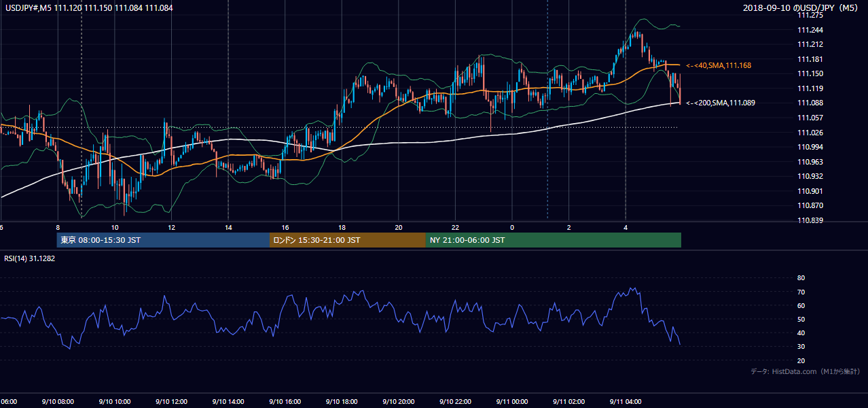
Task: Click price axis value 110.839
Action: click(810, 220)
